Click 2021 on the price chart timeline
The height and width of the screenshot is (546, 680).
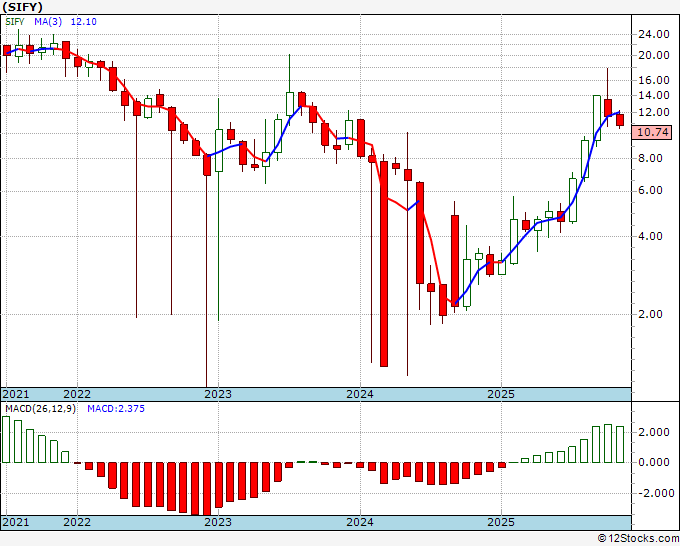[x=16, y=394]
